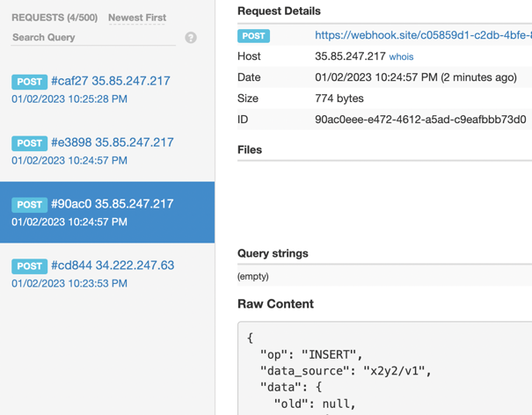This screenshot has width=532, height=415.
Task: Focus the Search Query input field
Action: tap(92, 38)
